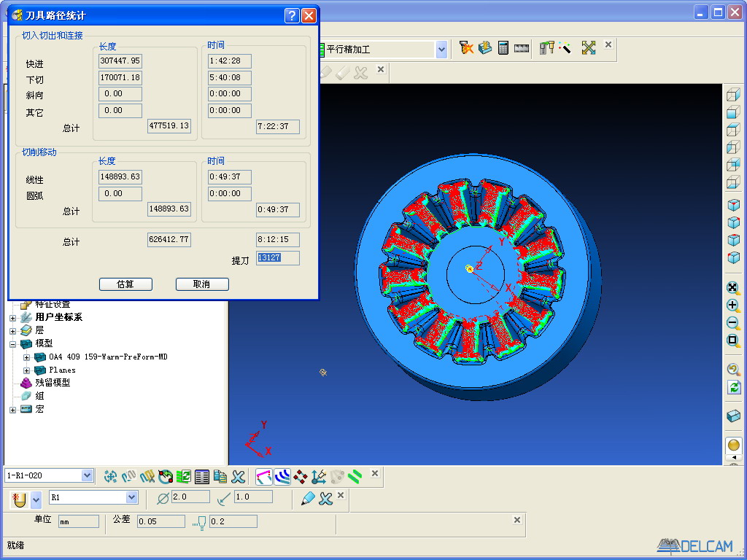The height and width of the screenshot is (560, 747).
Task: Click the delete tool X icon beside pencil
Action: coord(326,499)
